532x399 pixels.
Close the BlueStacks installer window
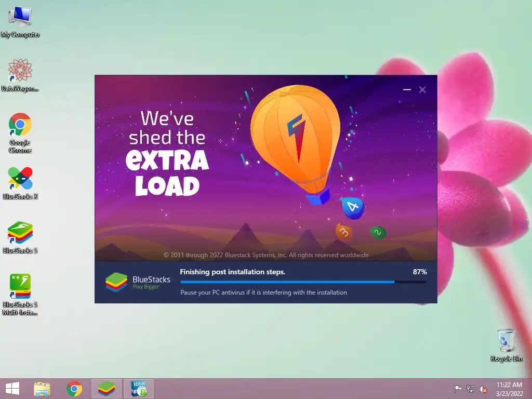[422, 89]
